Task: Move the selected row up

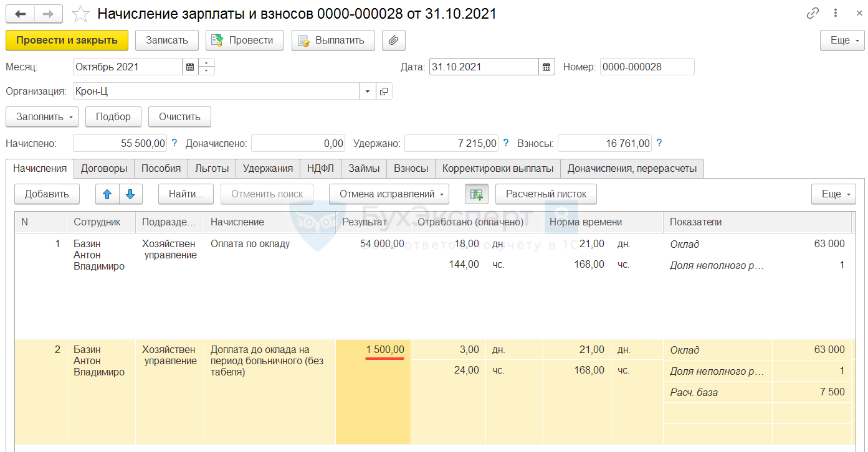Action: pos(107,194)
